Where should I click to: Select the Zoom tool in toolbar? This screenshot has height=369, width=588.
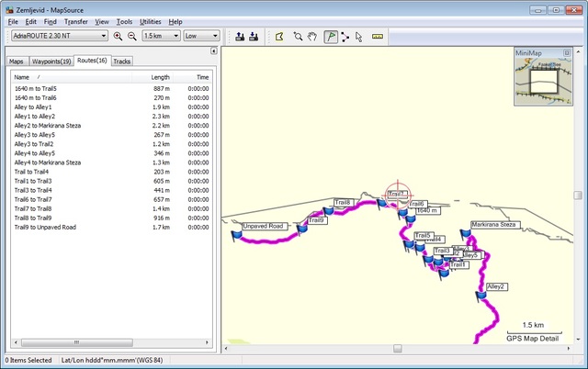[x=298, y=37]
